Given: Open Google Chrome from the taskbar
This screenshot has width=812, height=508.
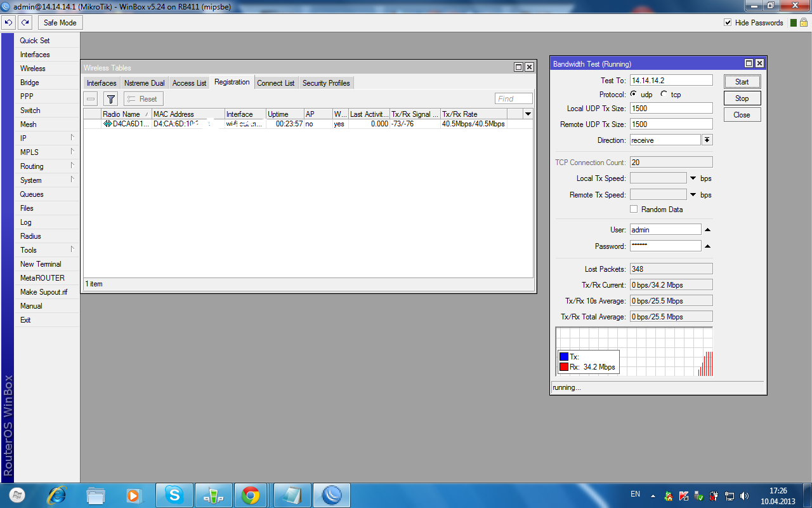Looking at the screenshot, I should [x=251, y=495].
